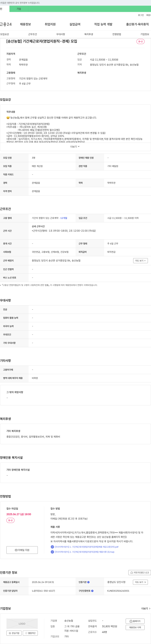
Task: Add company with 관심기업 star button
Action: [x=14, y=633]
